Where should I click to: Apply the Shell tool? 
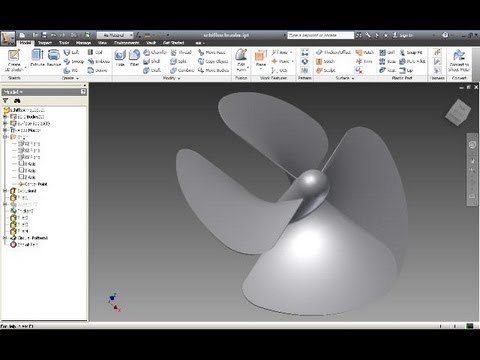tap(152, 61)
